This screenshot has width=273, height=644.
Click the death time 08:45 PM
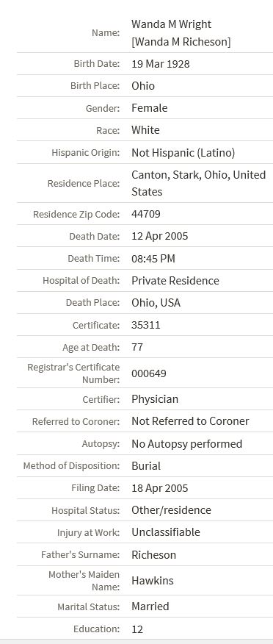click(153, 259)
